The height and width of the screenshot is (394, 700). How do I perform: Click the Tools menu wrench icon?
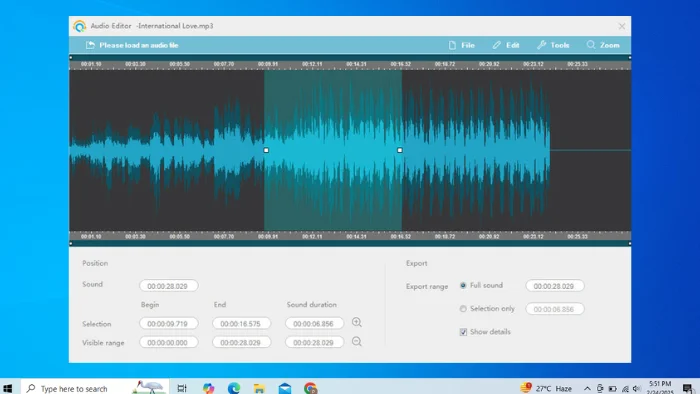point(541,45)
